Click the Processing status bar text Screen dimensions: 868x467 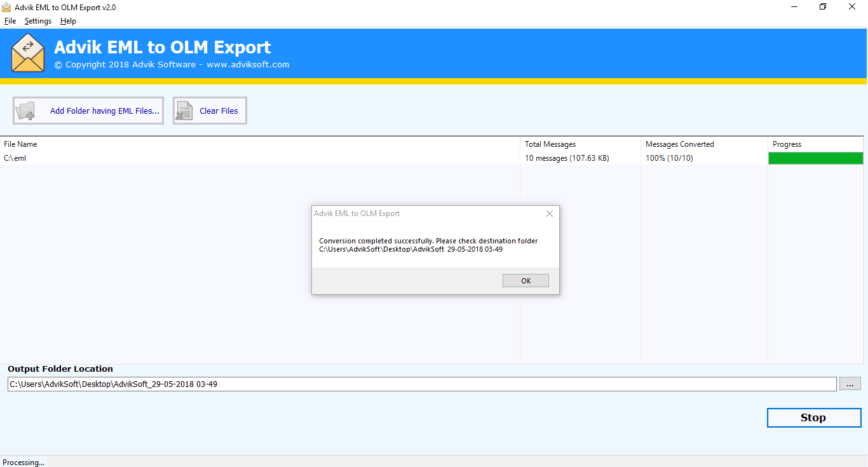pos(24,462)
